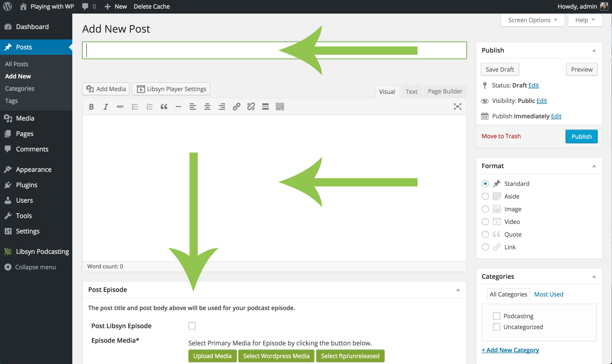The width and height of the screenshot is (612, 364).
Task: Edit the post Status
Action: pyautogui.click(x=534, y=85)
